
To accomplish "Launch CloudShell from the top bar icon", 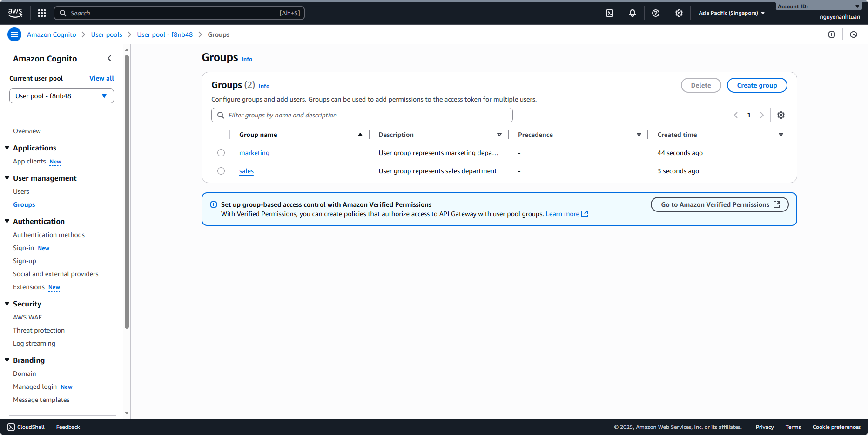I will click(x=609, y=13).
